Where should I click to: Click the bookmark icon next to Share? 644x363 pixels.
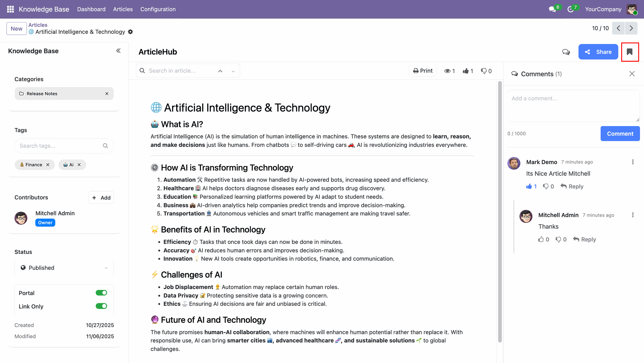630,52
